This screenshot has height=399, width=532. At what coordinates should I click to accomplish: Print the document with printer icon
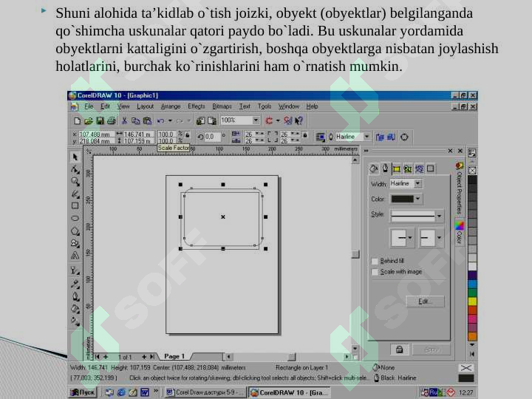[x=112, y=120]
